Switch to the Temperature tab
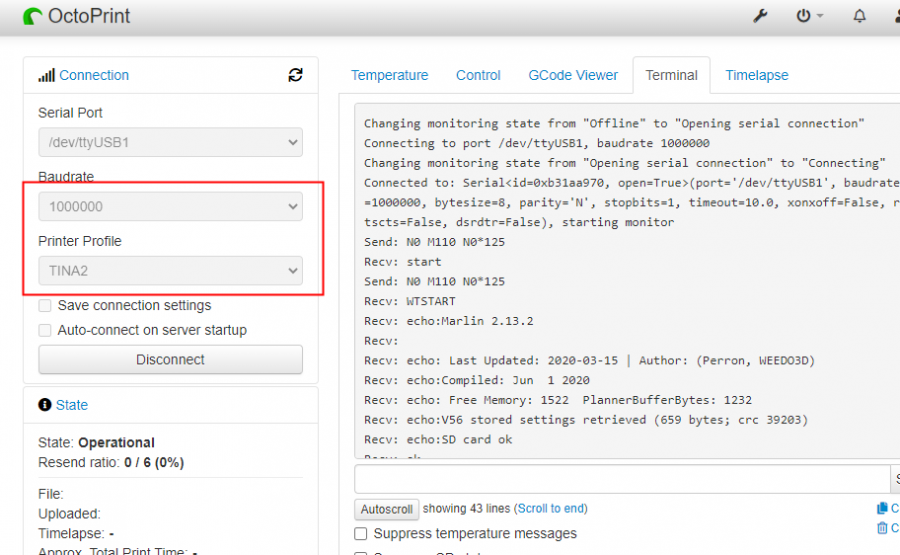The height and width of the screenshot is (555, 900). pyautogui.click(x=390, y=75)
